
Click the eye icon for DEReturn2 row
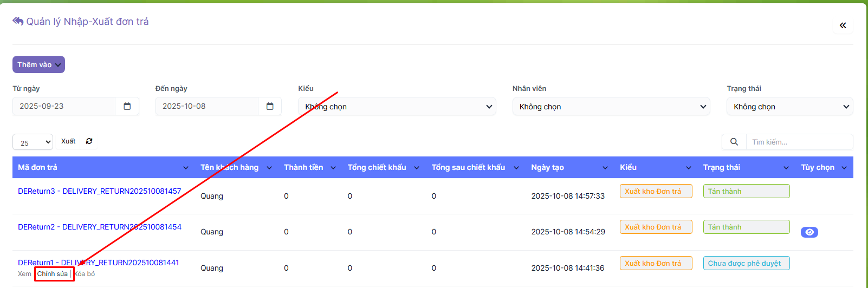809,232
